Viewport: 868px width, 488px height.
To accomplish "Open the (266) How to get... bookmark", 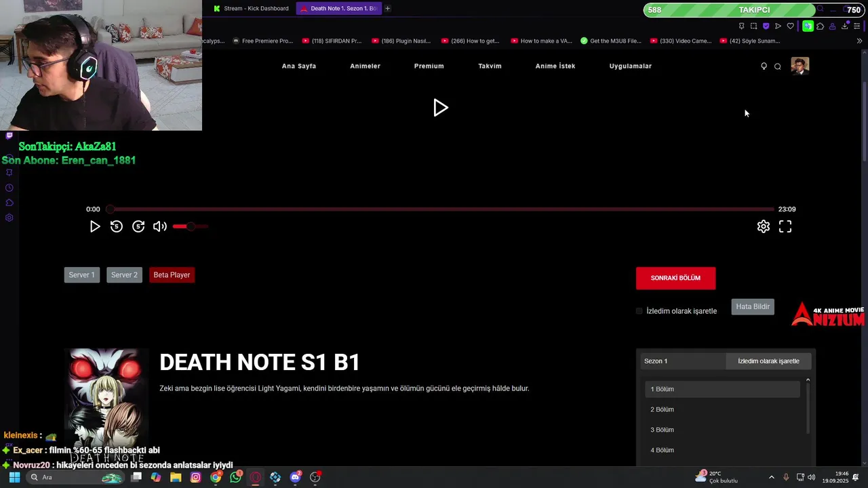I will pyautogui.click(x=471, y=41).
